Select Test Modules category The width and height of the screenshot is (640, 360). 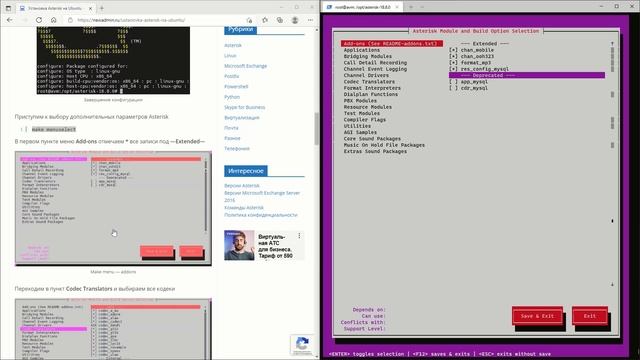pyautogui.click(x=362, y=113)
